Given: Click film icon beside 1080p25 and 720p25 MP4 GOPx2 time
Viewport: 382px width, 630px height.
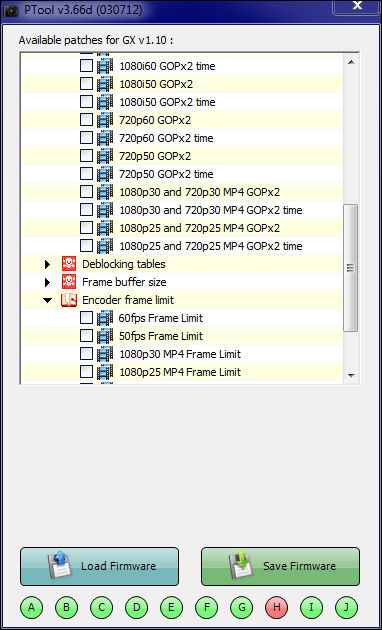Looking at the screenshot, I should 105,245.
